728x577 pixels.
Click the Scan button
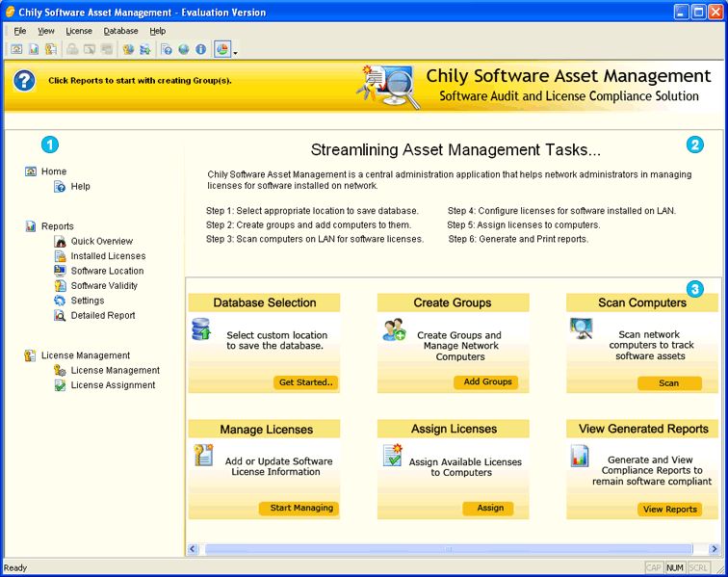[x=669, y=383]
